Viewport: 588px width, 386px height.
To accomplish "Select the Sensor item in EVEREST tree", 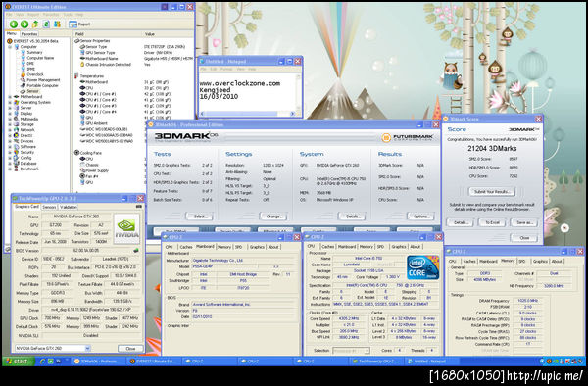I will (x=32, y=91).
